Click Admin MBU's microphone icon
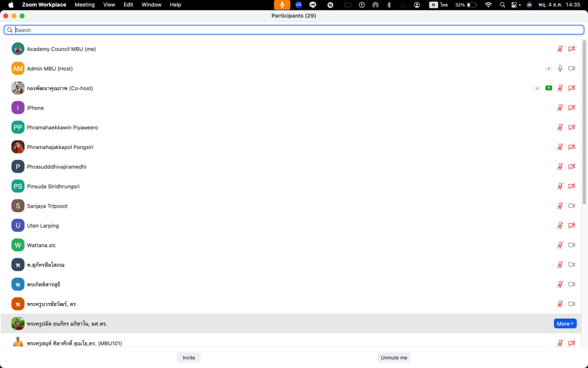 pos(560,68)
